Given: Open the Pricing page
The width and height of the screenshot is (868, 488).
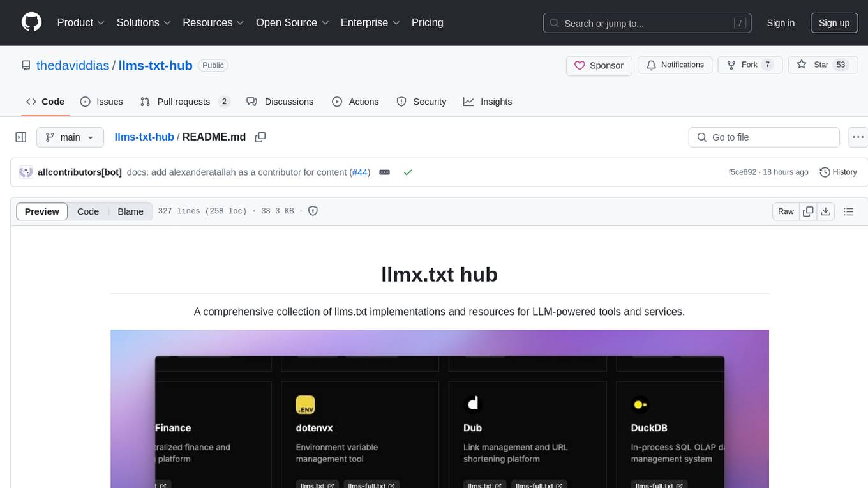Looking at the screenshot, I should tap(428, 22).
